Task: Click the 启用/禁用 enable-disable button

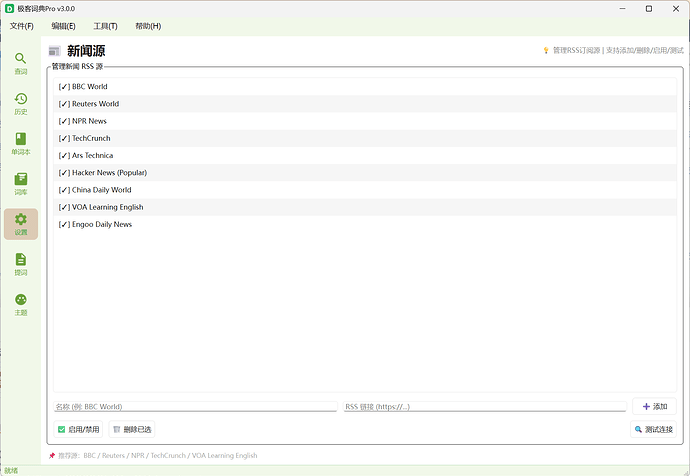Action: point(78,429)
